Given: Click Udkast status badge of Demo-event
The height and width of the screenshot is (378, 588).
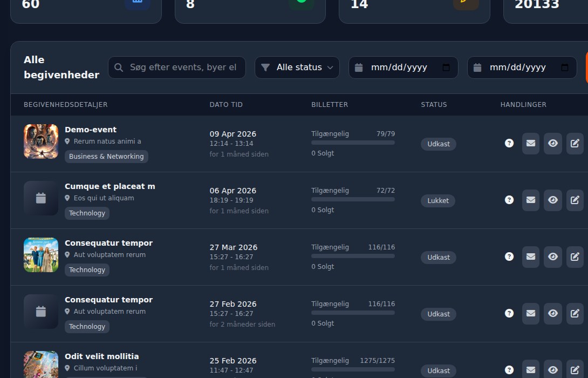Looking at the screenshot, I should pyautogui.click(x=439, y=144).
